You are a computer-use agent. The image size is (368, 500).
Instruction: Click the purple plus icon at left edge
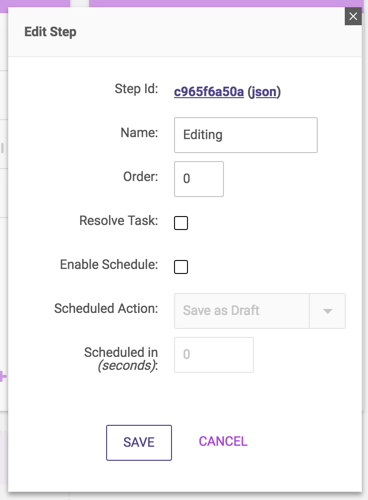click(3, 377)
